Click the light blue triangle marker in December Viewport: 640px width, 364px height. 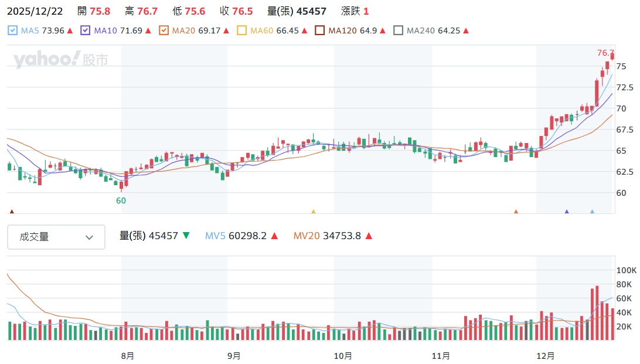tap(592, 212)
